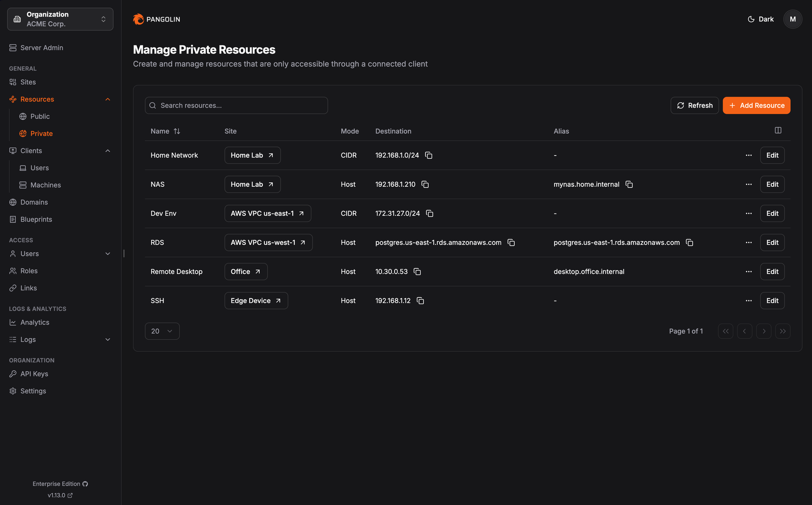Click the Blueprints sidebar icon
812x505 pixels.
click(x=13, y=219)
